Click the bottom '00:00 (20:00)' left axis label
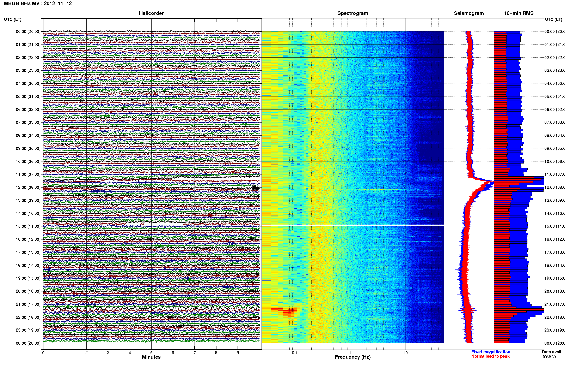 point(28,343)
